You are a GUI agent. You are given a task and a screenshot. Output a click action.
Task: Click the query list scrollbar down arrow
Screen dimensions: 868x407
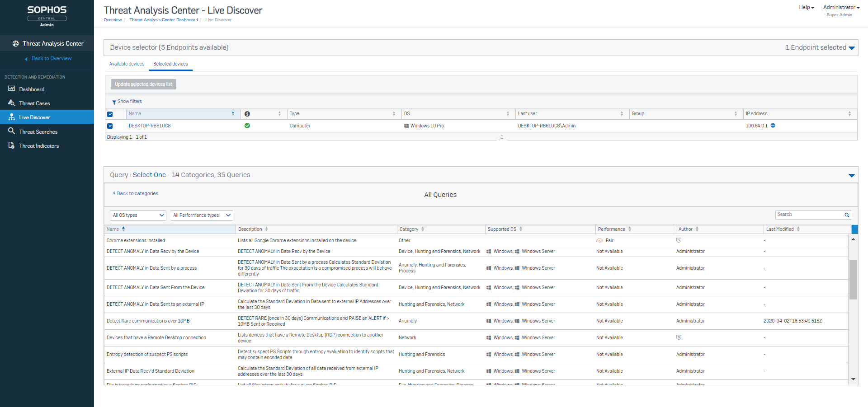[853, 379]
